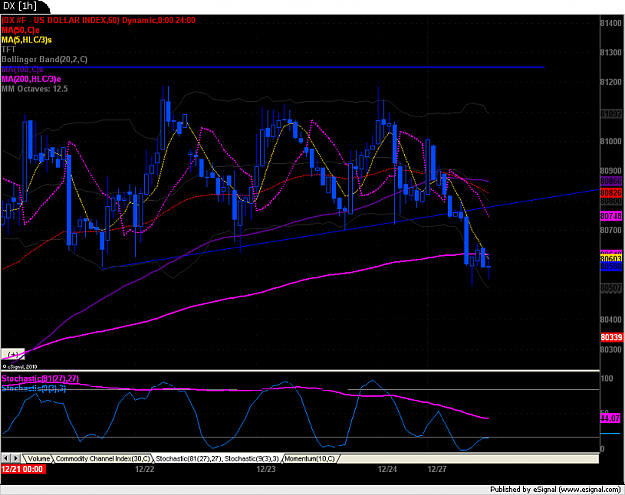
Task: Click the MA(50,C)e indicator label
Action: click(x=21, y=30)
